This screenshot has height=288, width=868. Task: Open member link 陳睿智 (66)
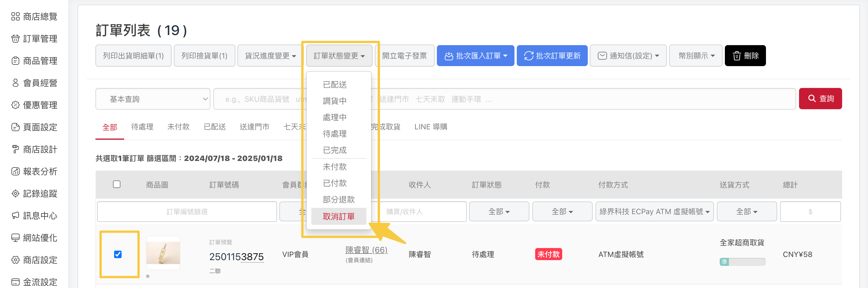pos(366,250)
